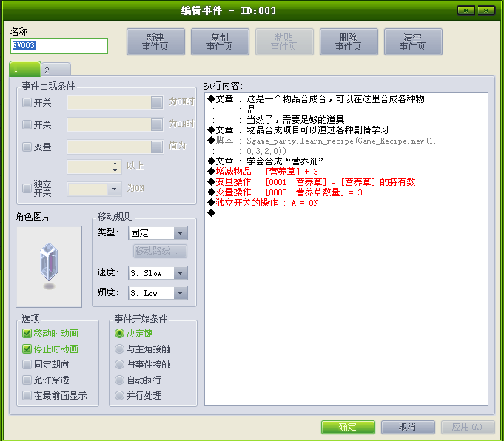Click 粘贴事件页 button
Screen dimensions: 504x441
click(x=284, y=41)
